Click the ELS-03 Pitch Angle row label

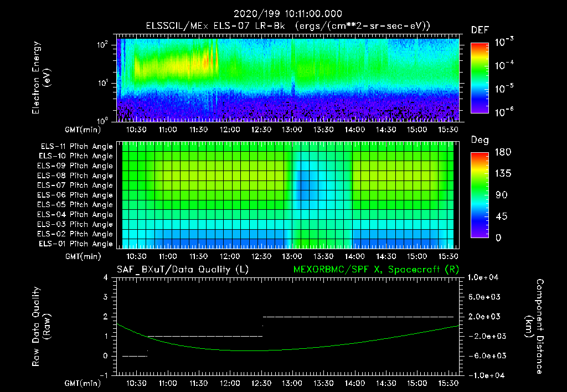pos(75,224)
